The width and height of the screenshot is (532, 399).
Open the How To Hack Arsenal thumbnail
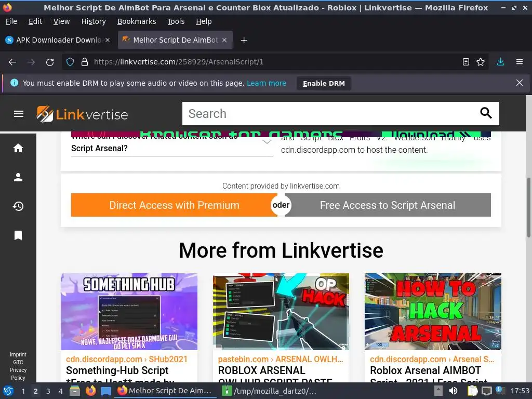(x=433, y=312)
